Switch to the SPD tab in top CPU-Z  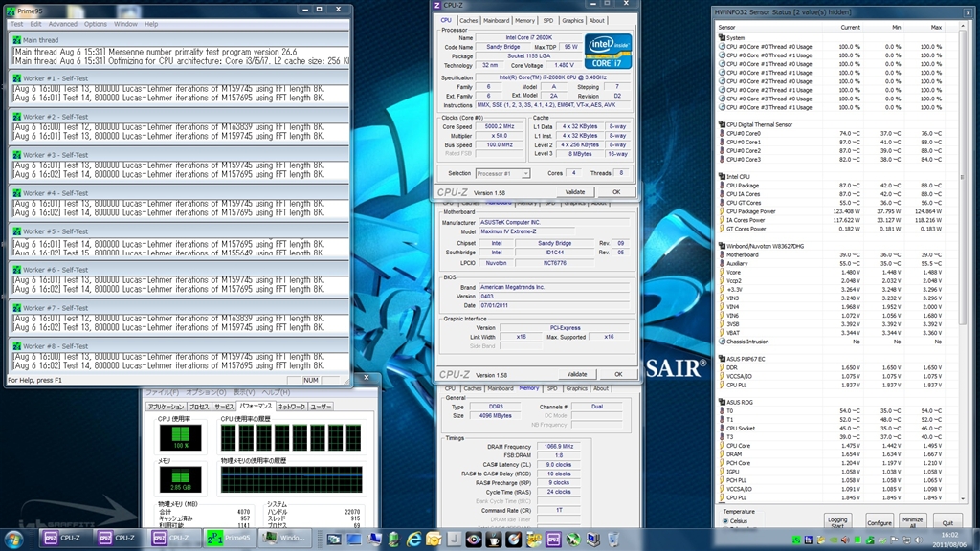point(548,20)
